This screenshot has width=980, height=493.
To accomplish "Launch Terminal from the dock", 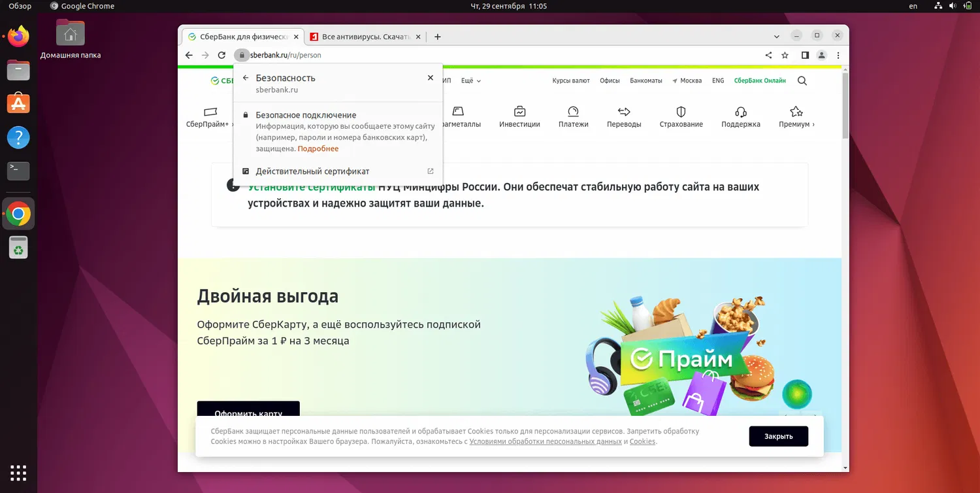I will 18,171.
